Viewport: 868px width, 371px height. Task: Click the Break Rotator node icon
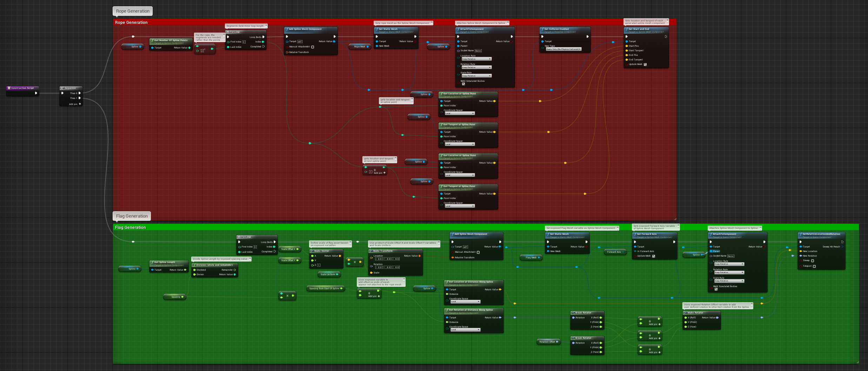[573, 312]
